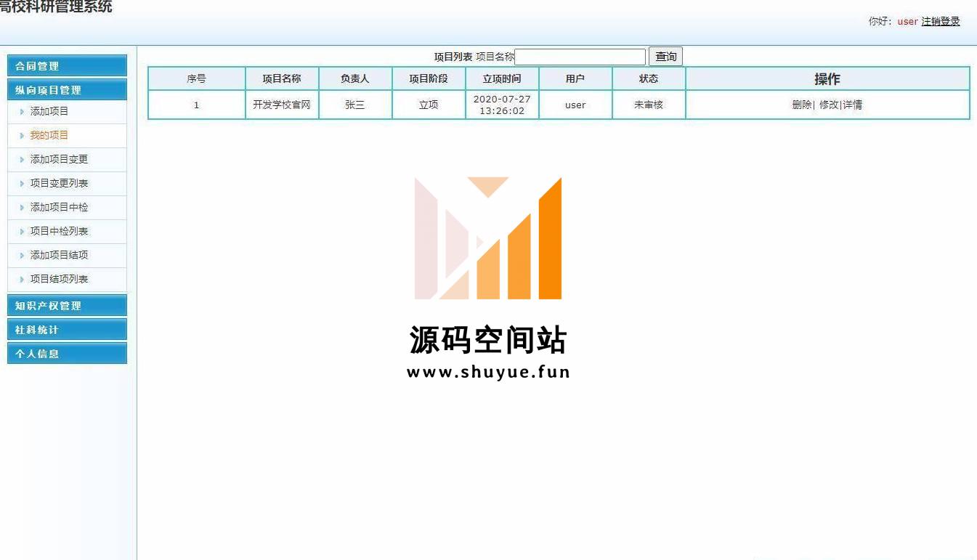Image resolution: width=977 pixels, height=560 pixels.
Task: Select the 2020-07-27 13:26:02 time cell
Action: tap(502, 105)
